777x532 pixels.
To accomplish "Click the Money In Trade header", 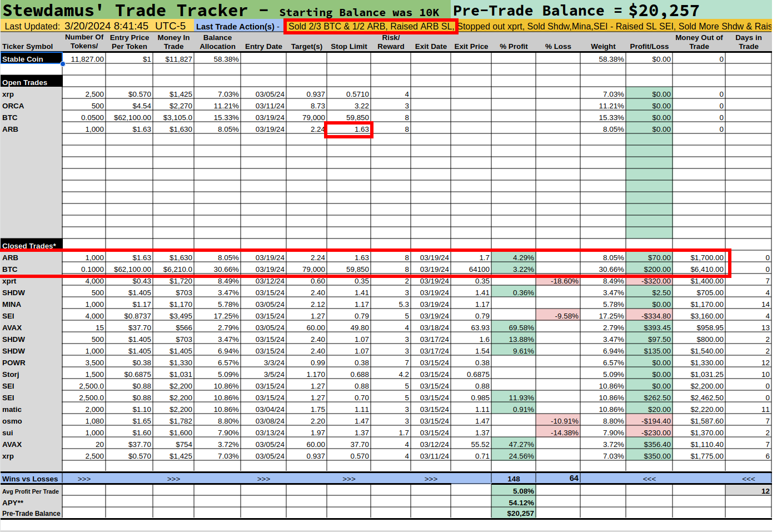I will pos(173,42).
